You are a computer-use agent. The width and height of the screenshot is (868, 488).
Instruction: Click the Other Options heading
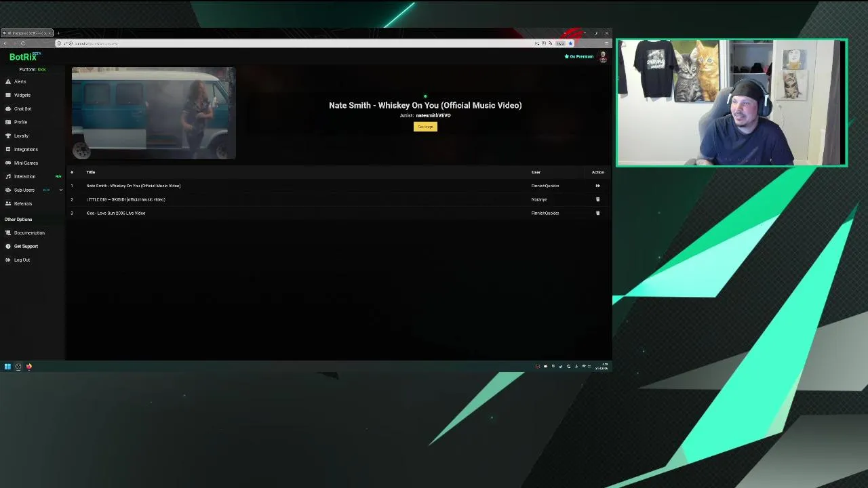[18, 220]
